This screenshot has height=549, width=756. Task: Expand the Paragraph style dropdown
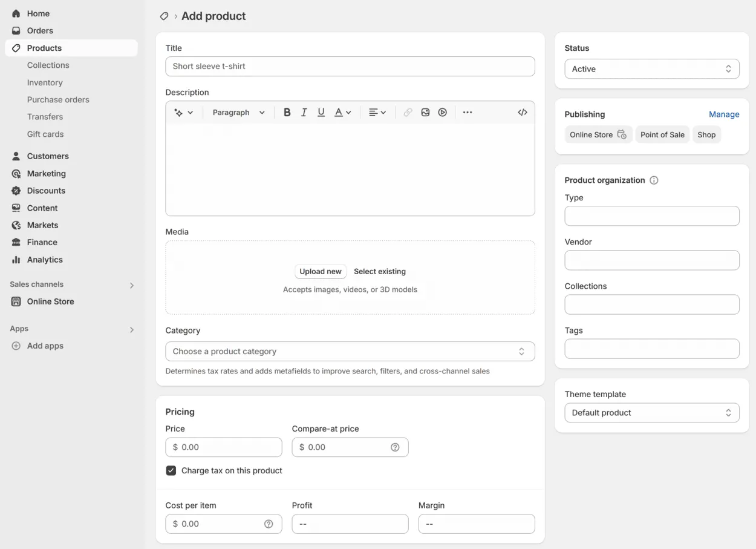[x=238, y=113]
